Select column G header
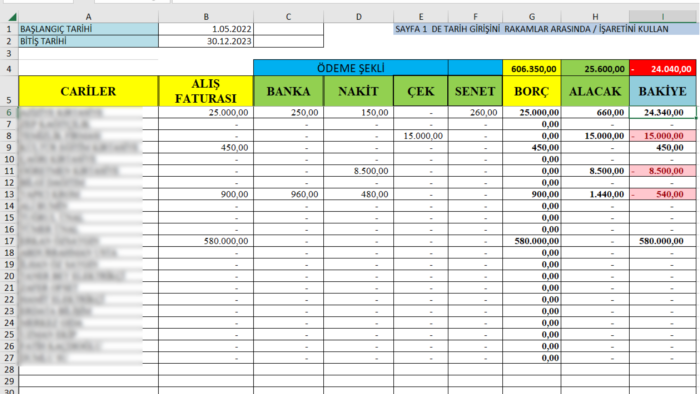This screenshot has height=394, width=700. click(x=532, y=17)
